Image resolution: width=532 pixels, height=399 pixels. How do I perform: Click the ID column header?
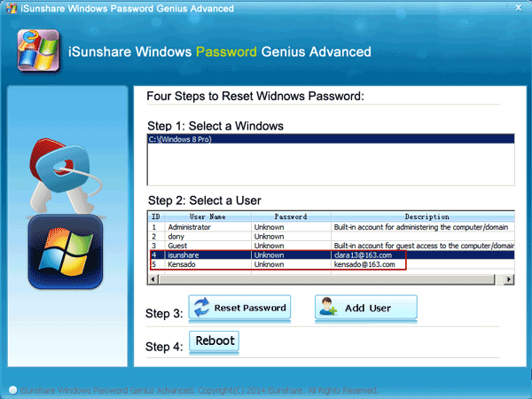click(x=156, y=216)
